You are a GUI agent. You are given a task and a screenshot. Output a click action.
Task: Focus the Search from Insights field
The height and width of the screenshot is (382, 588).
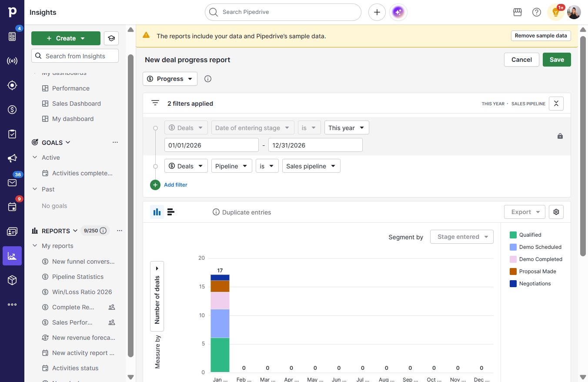tap(75, 56)
